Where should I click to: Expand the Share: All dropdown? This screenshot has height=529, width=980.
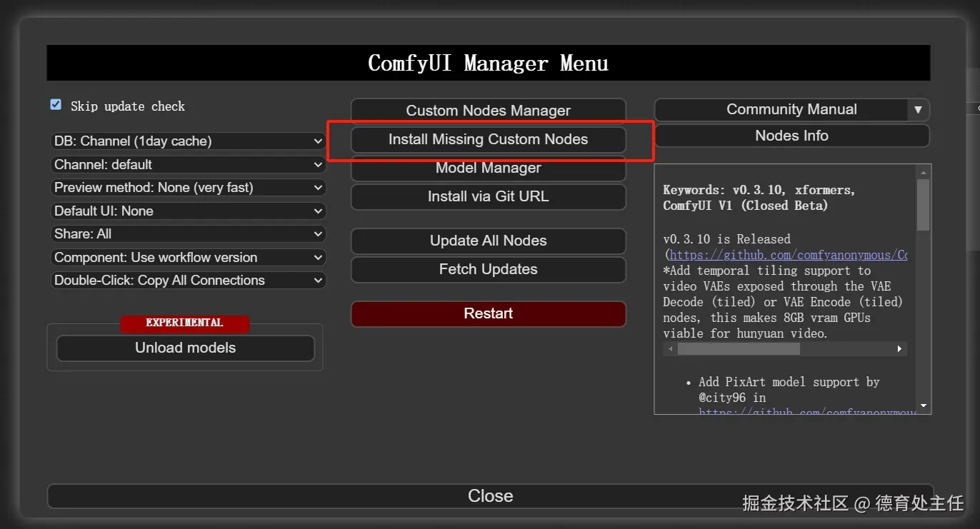point(189,234)
